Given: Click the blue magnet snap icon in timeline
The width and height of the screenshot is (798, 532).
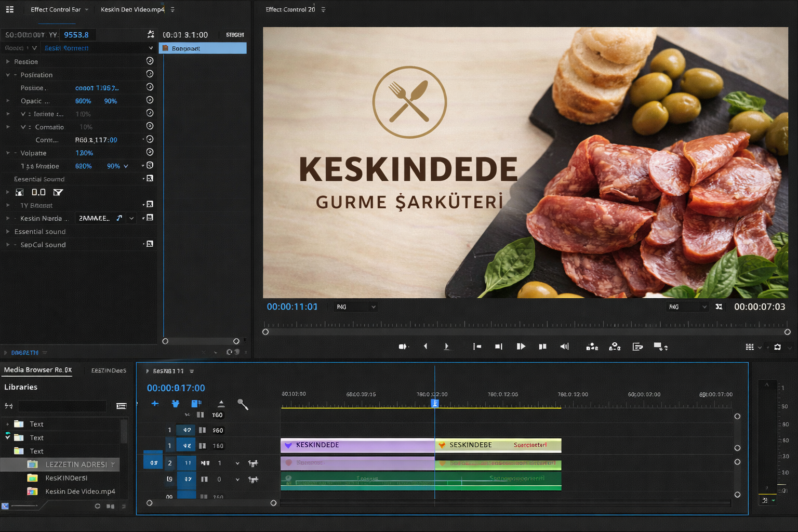Looking at the screenshot, I should (x=176, y=404).
